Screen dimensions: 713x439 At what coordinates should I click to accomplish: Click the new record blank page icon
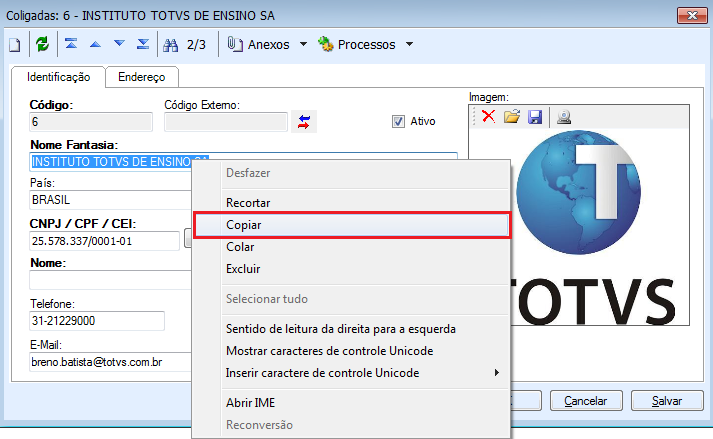coord(15,45)
